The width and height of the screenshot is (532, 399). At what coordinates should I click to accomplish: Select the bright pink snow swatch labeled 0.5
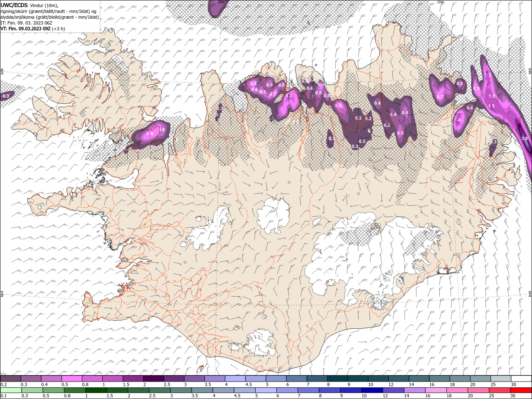71,379
